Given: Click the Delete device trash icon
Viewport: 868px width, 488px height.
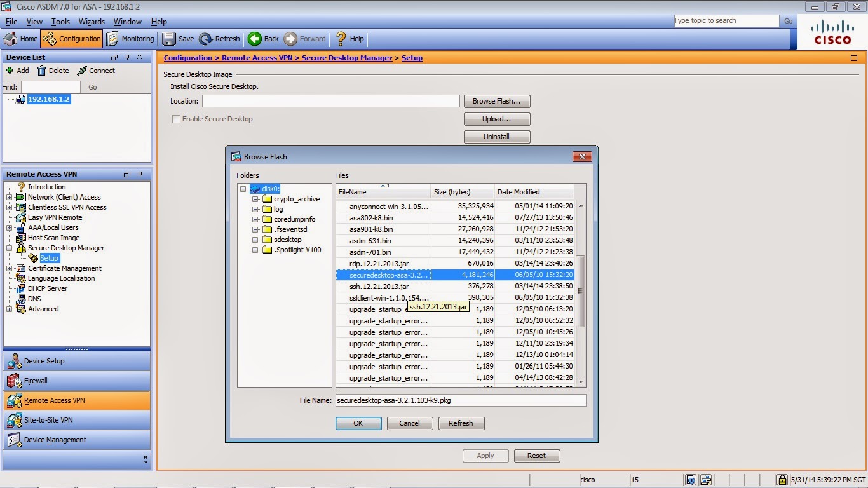Looking at the screenshot, I should (x=41, y=71).
